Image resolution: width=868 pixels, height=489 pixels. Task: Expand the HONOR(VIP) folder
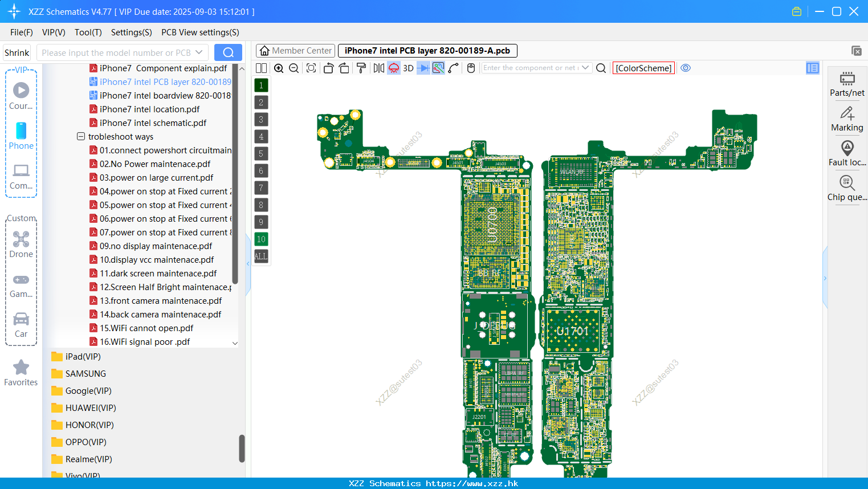coord(83,425)
